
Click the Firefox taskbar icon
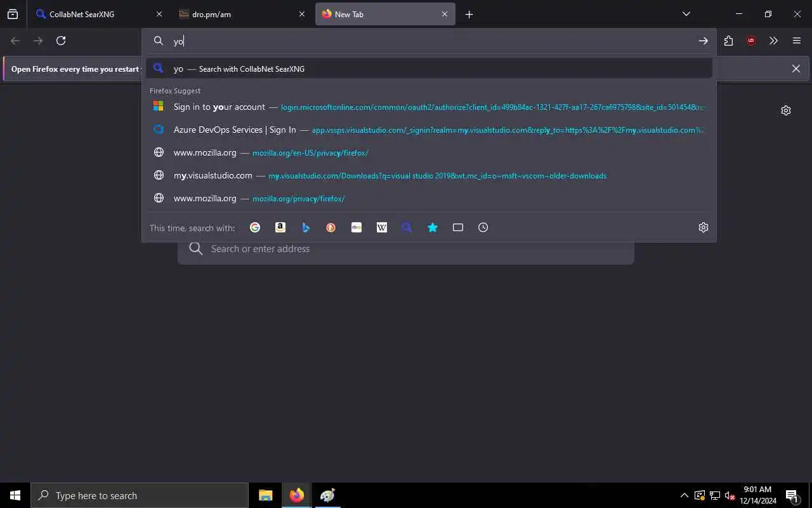[x=296, y=495]
